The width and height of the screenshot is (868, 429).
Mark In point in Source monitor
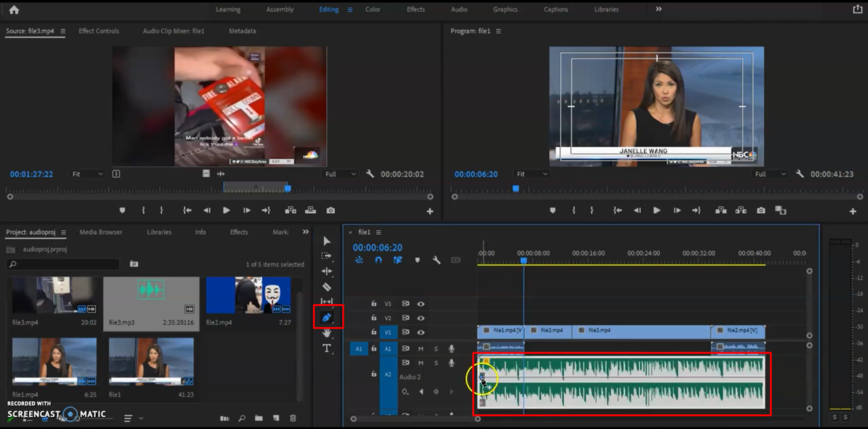(143, 210)
